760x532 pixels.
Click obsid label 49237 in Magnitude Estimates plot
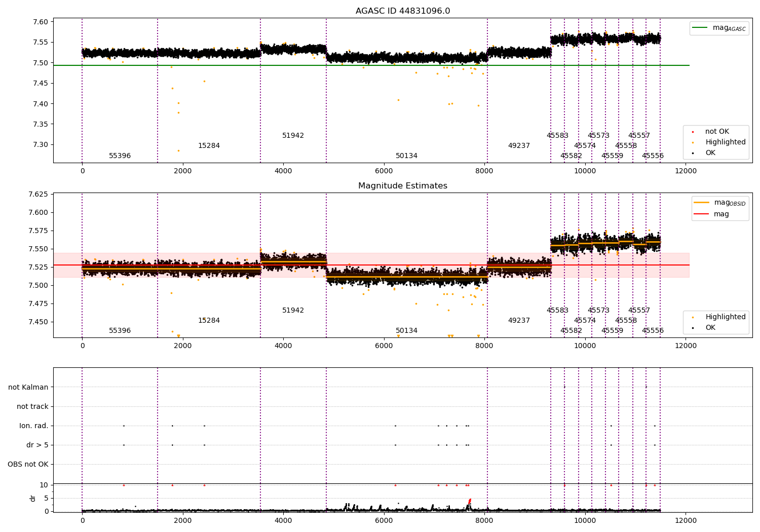click(x=519, y=321)
